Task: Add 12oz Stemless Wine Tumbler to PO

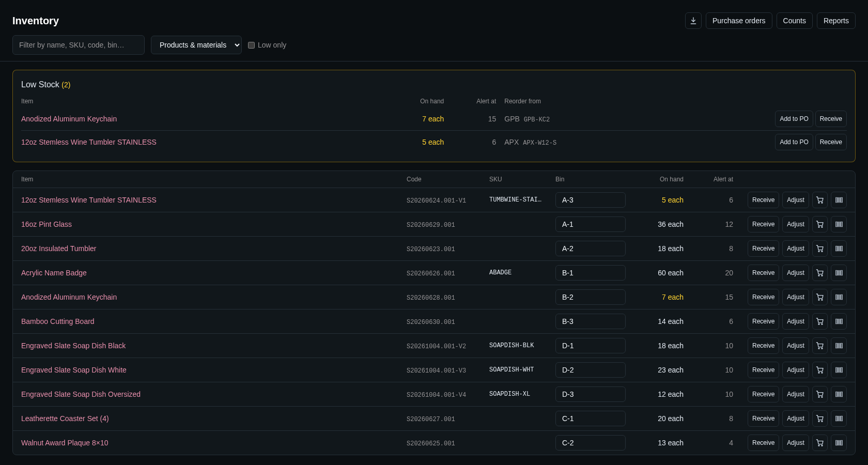Action: pyautogui.click(x=794, y=142)
